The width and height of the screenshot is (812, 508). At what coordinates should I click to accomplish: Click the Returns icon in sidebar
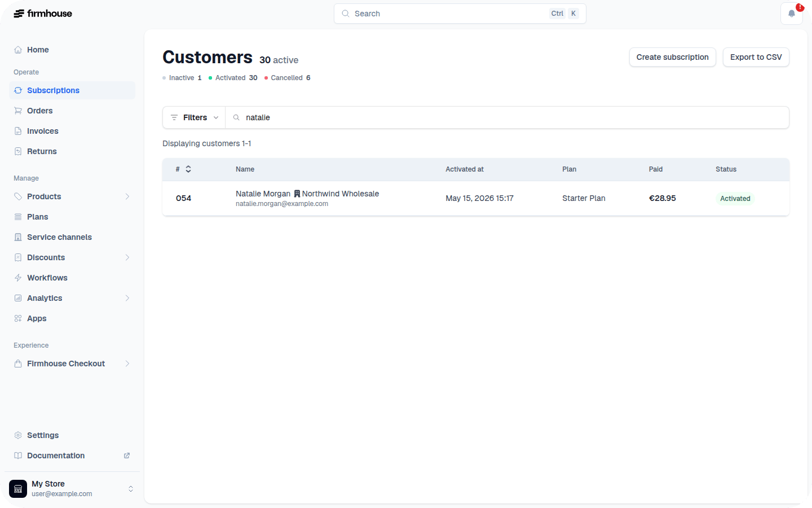coord(18,151)
